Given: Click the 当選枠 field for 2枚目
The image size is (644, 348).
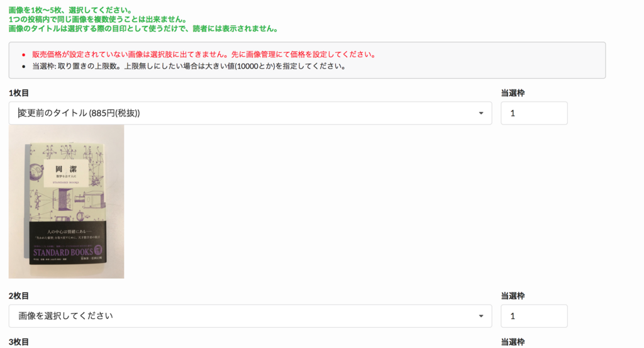Looking at the screenshot, I should tap(534, 316).
